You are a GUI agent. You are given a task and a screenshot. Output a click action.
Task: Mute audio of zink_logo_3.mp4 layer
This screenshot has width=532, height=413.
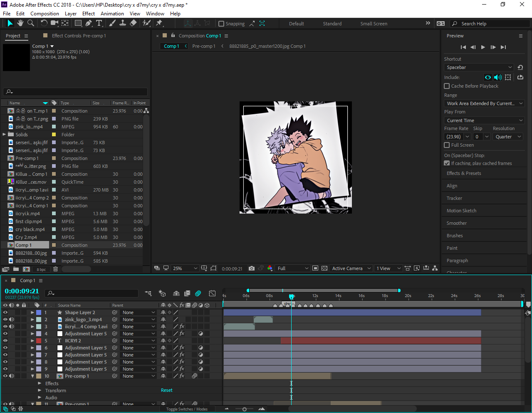point(12,320)
